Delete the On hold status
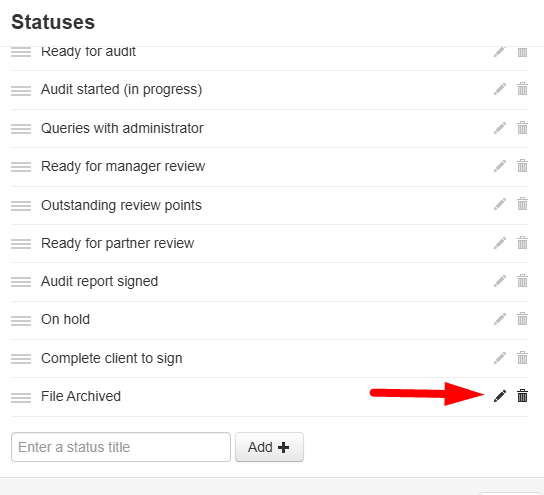The height and width of the screenshot is (495, 544). 522,319
